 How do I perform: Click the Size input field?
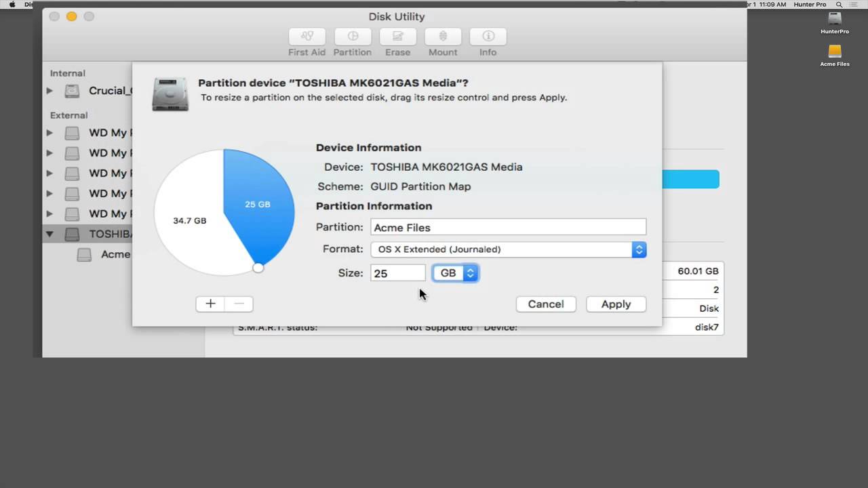[x=397, y=273]
